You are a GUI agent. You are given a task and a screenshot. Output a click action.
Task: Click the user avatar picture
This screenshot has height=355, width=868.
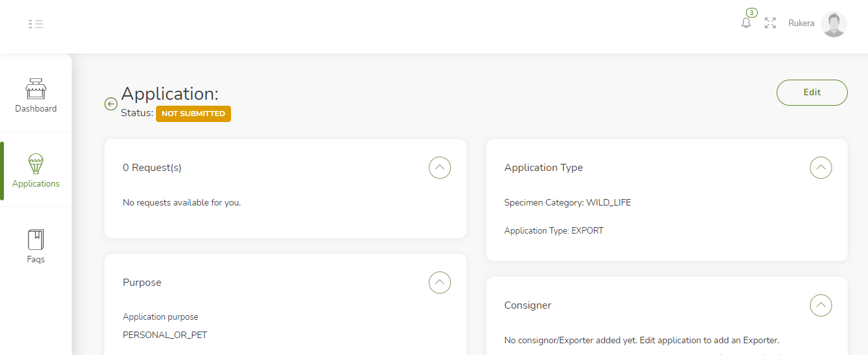pyautogui.click(x=833, y=24)
